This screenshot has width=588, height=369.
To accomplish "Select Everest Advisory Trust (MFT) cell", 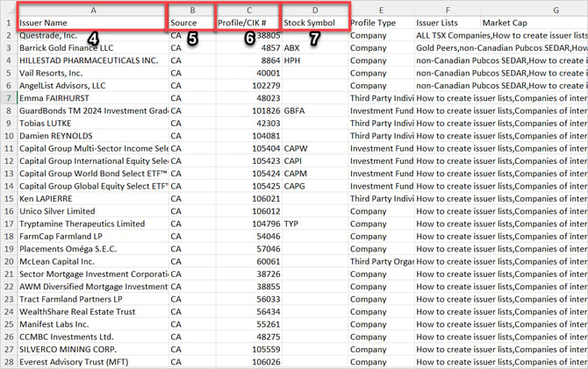I will [x=93, y=362].
